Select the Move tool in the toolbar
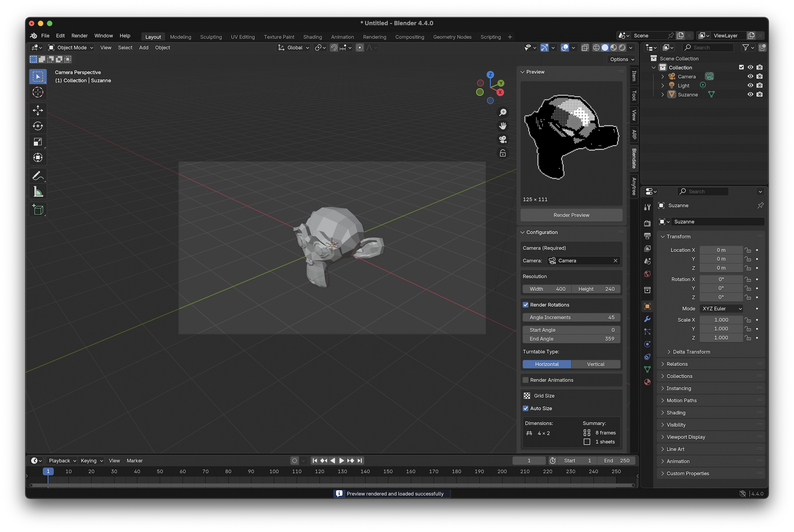 38,110
